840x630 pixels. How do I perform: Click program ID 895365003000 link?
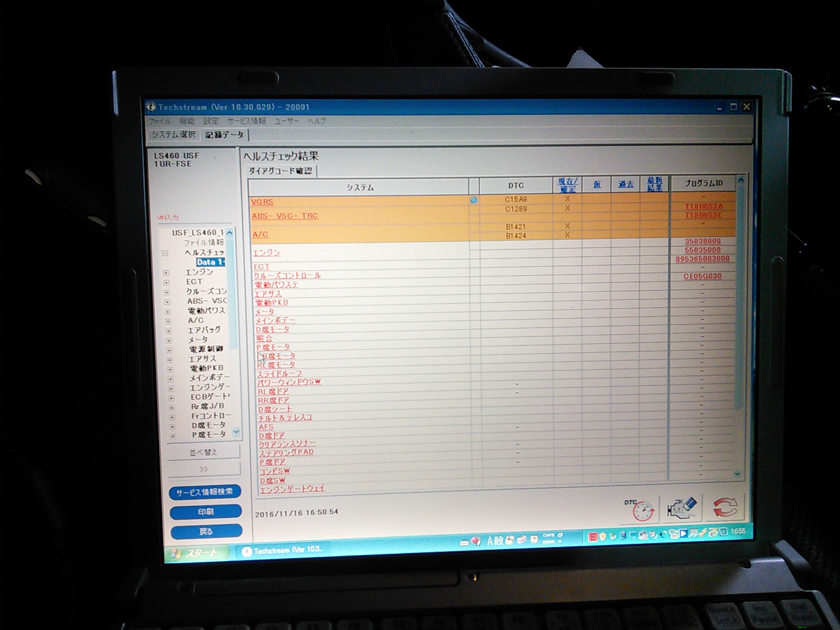[x=702, y=258]
